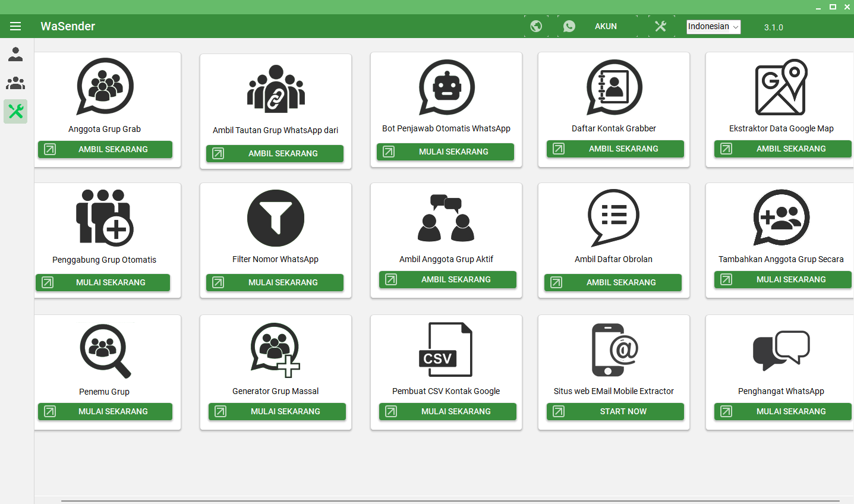Viewport: 854px width, 504px height.
Task: Click the Penemu Grup magnifier icon
Action: (105, 351)
